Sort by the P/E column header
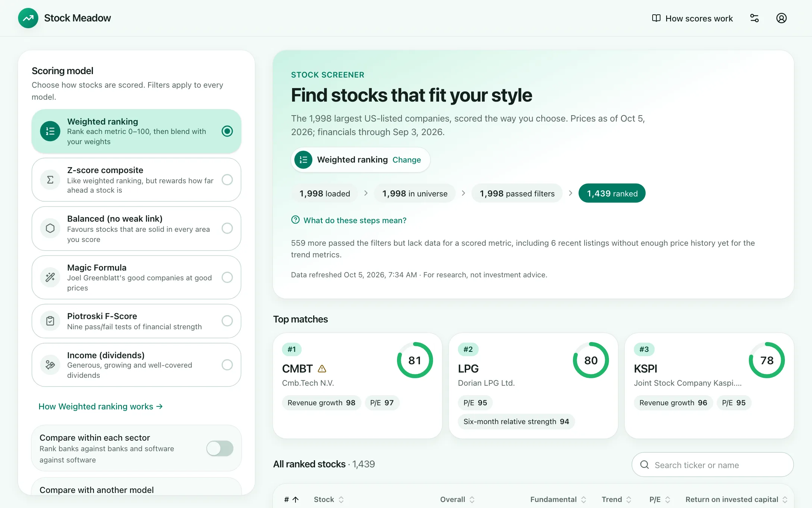This screenshot has height=508, width=812. pyautogui.click(x=660, y=500)
